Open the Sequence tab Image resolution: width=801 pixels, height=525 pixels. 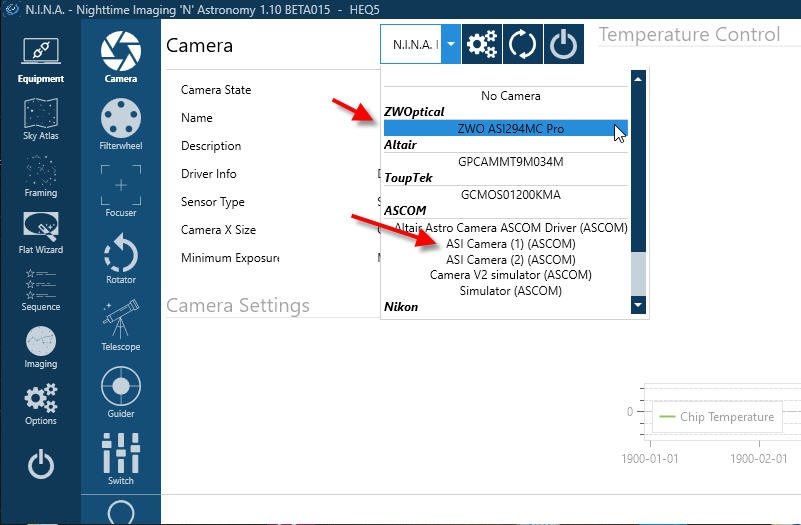pyautogui.click(x=40, y=290)
